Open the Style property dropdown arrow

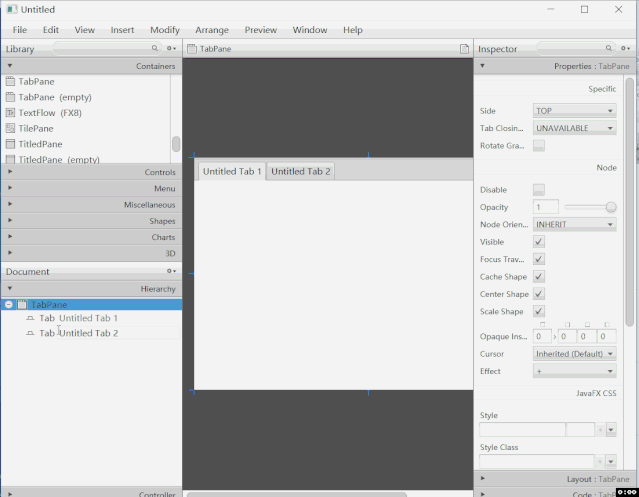(x=611, y=430)
